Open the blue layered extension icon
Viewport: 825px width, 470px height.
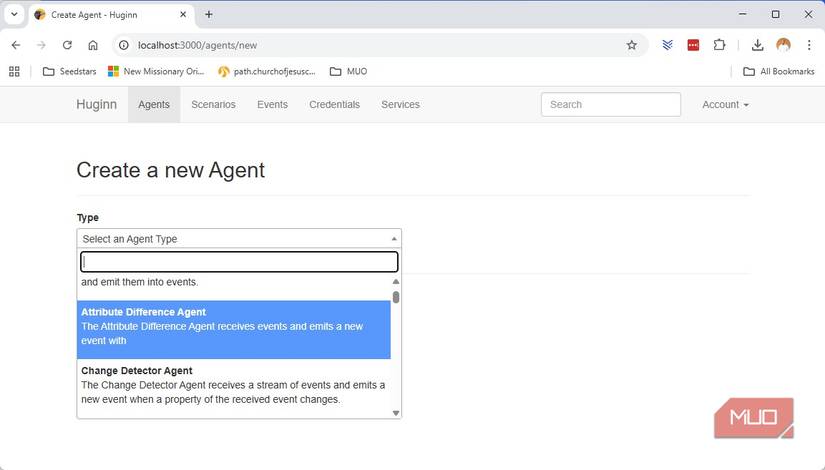point(668,45)
